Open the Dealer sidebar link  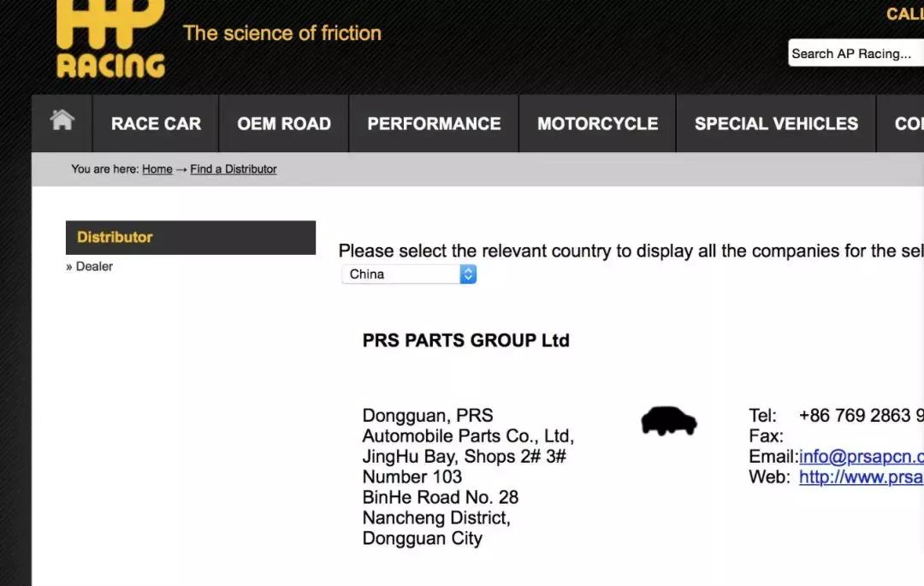94,267
